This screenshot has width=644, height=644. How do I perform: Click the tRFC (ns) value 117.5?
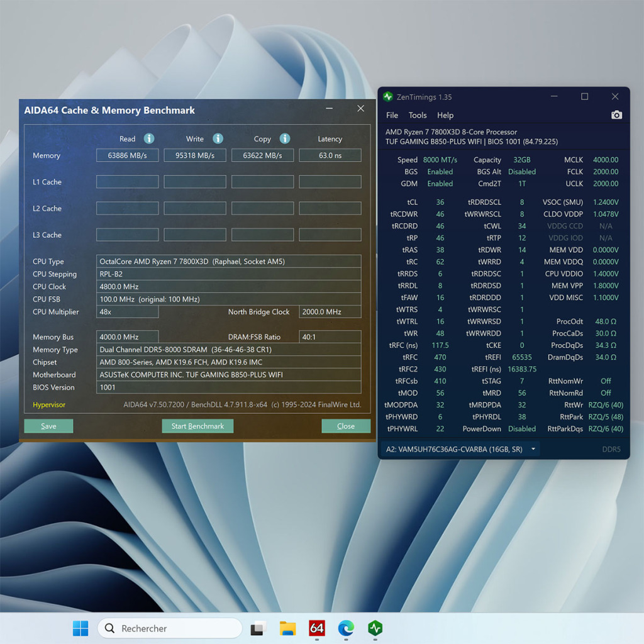440,345
